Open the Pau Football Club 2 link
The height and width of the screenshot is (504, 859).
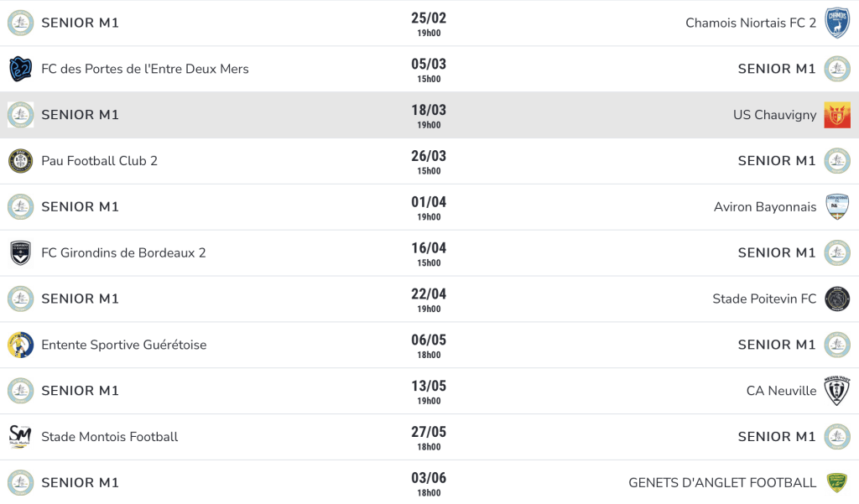pos(99,160)
